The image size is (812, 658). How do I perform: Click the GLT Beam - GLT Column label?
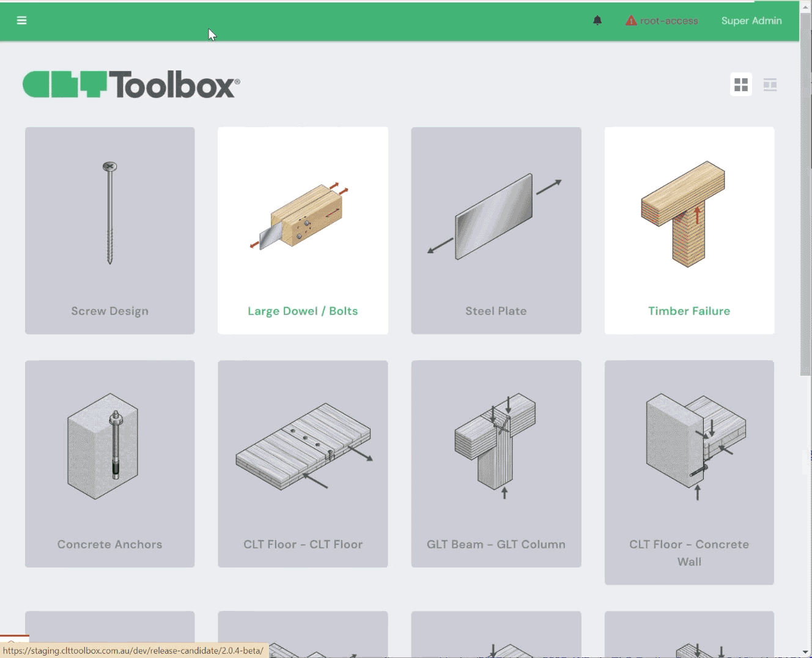click(x=496, y=544)
